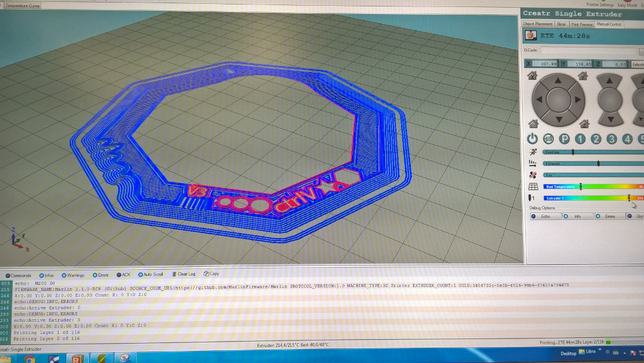Run script button 1

[580, 139]
